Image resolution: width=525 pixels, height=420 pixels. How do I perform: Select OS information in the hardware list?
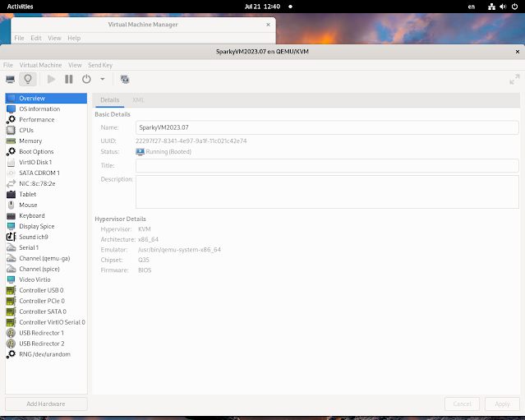tap(46, 108)
